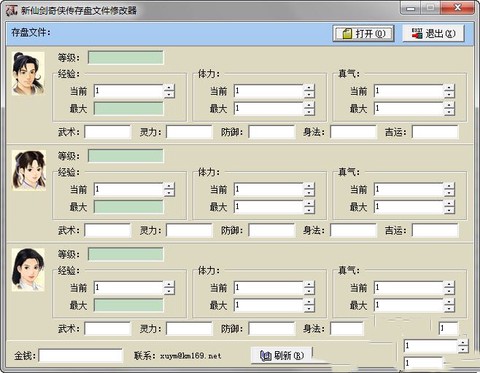
Task: Increase Zhao Ling'er's current 经验 with up arrow
Action: coord(169,186)
